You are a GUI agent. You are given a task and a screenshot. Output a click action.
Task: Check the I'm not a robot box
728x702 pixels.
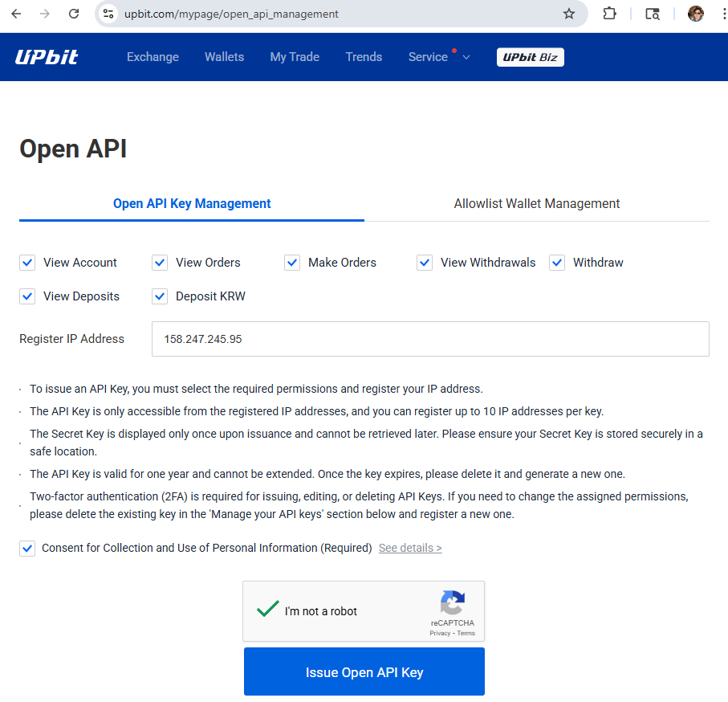click(x=267, y=609)
